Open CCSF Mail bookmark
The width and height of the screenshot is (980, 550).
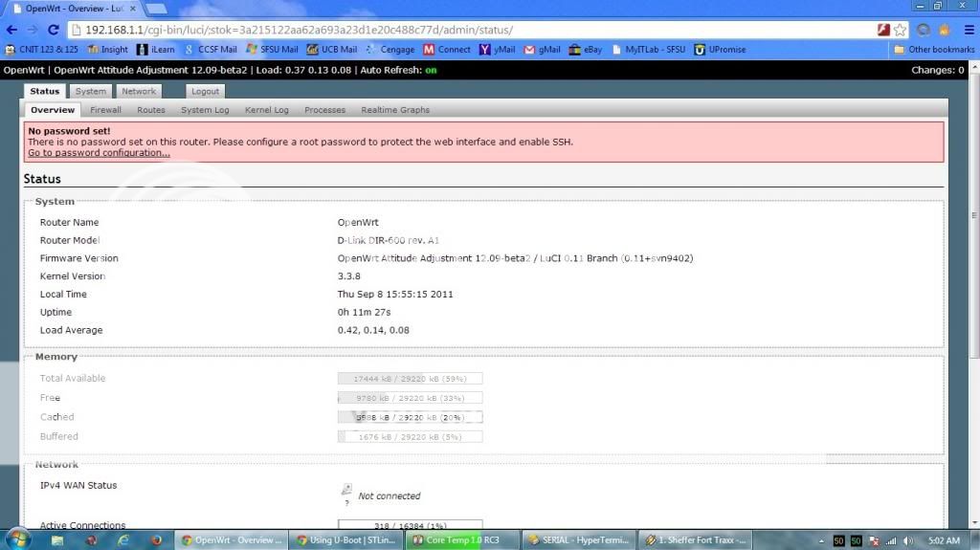point(211,50)
